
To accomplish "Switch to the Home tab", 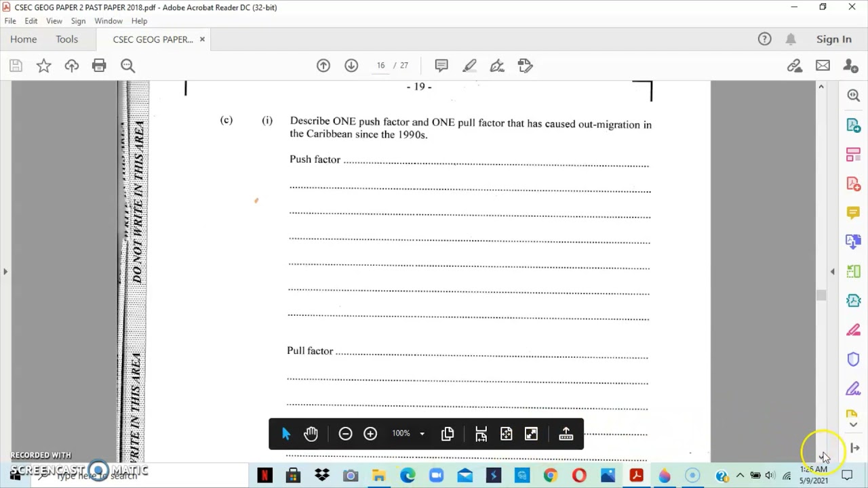I will (x=24, y=39).
